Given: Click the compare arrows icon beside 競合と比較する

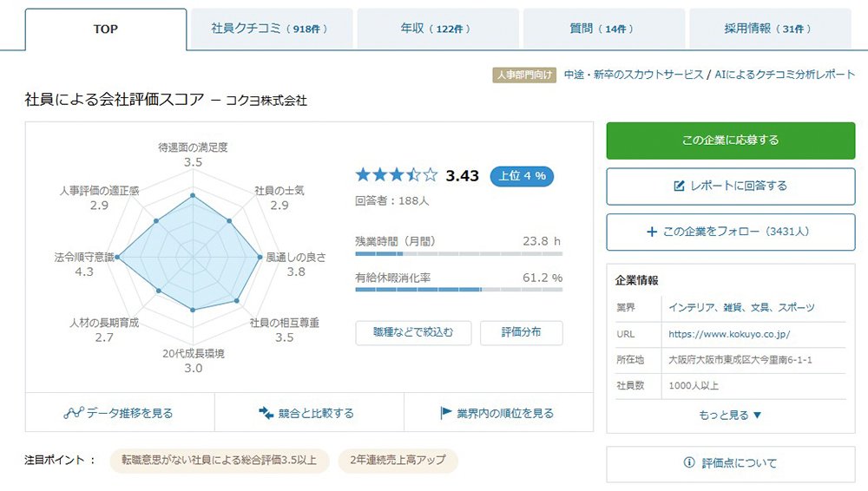Looking at the screenshot, I should [x=266, y=413].
